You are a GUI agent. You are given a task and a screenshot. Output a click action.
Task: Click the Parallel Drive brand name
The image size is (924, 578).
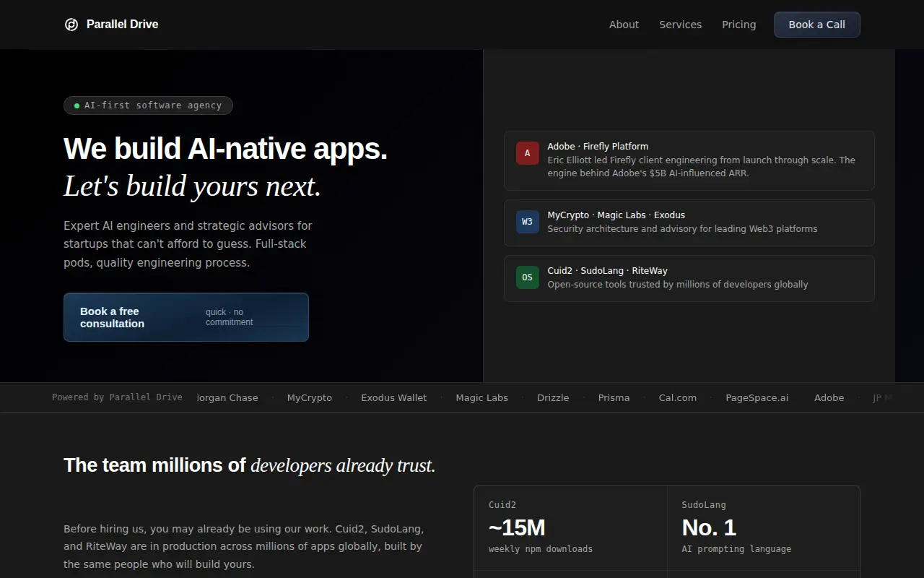click(122, 25)
